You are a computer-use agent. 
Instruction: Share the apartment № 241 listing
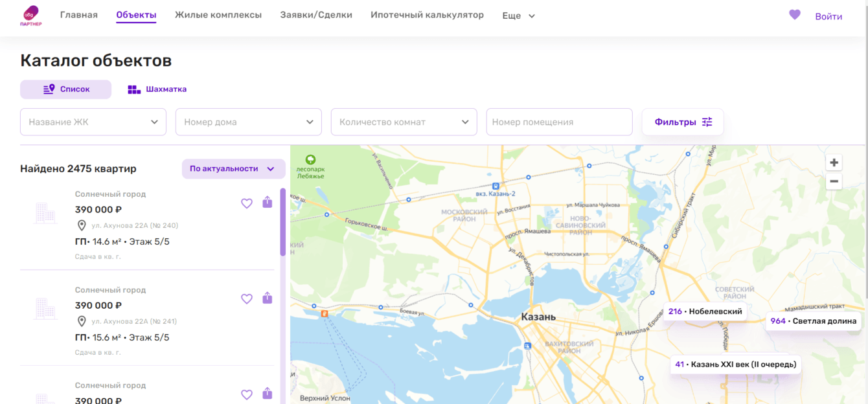268,298
